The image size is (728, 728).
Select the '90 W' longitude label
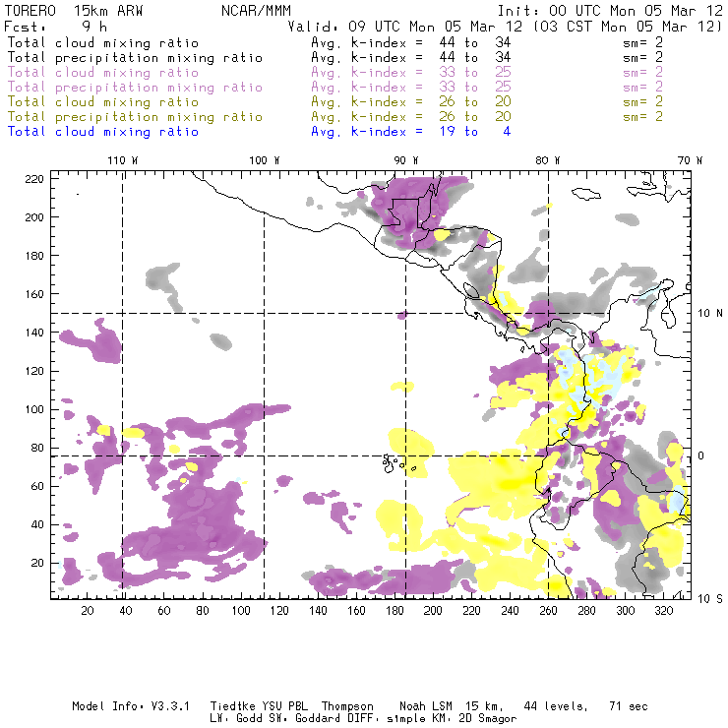coord(406,160)
